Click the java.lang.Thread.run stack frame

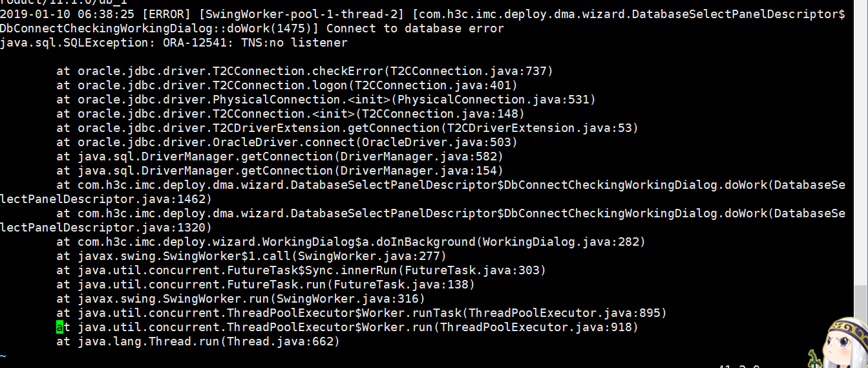click(x=198, y=341)
